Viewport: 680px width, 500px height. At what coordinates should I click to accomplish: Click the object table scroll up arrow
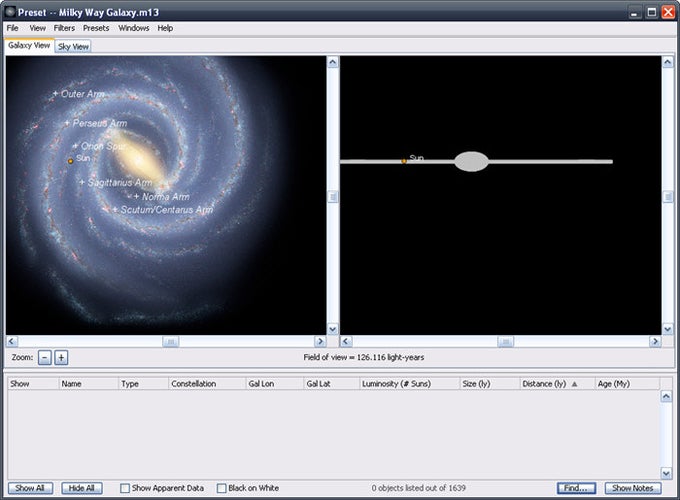666,397
